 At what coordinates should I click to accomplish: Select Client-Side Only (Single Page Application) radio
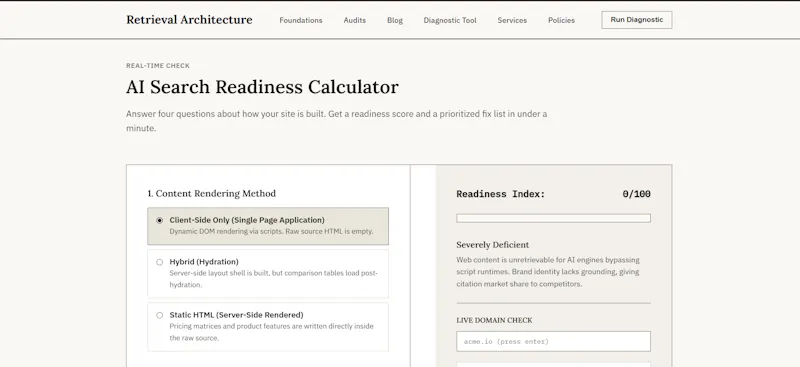(x=160, y=221)
